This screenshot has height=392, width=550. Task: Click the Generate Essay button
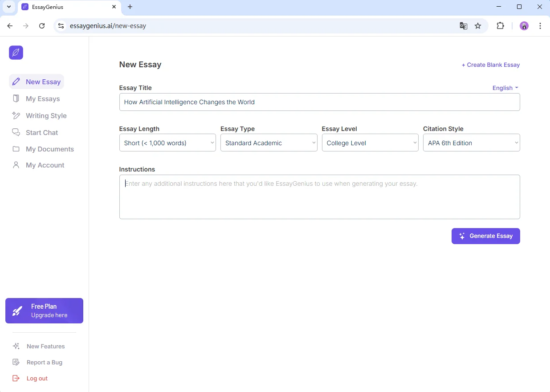coord(485,236)
